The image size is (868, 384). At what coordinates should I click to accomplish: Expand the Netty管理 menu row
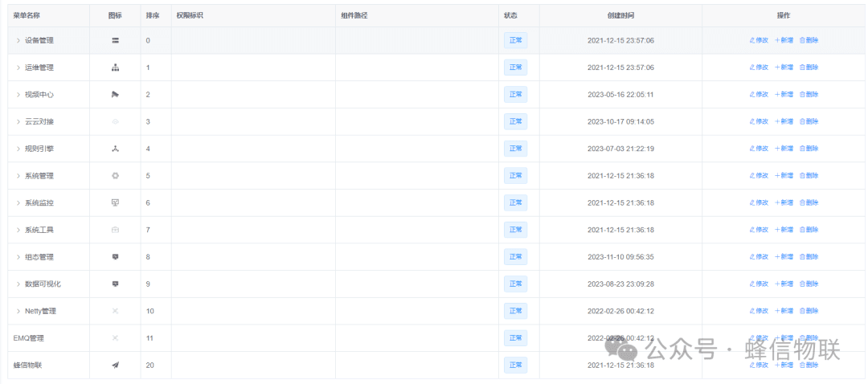coord(18,312)
